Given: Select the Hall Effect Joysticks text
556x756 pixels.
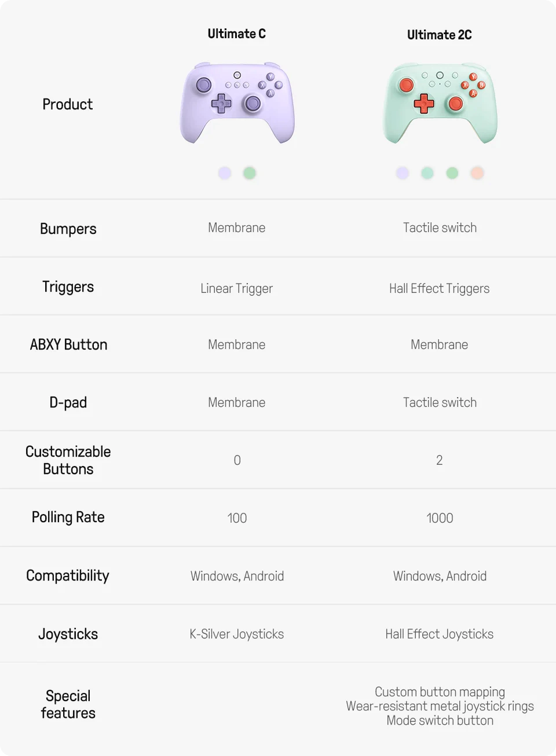Looking at the screenshot, I should pos(440,634).
